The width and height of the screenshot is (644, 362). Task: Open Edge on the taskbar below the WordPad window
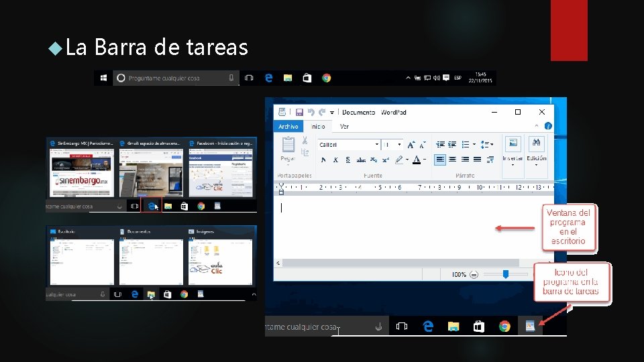428,326
